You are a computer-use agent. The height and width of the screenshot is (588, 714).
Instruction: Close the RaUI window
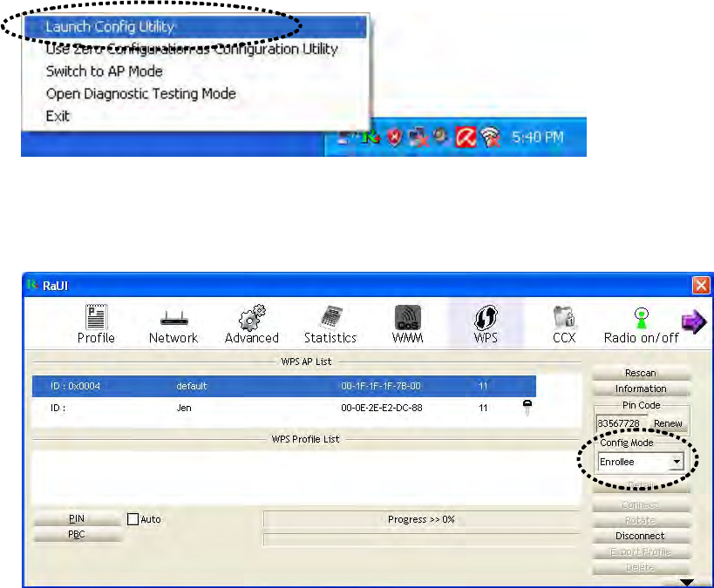tap(701, 286)
